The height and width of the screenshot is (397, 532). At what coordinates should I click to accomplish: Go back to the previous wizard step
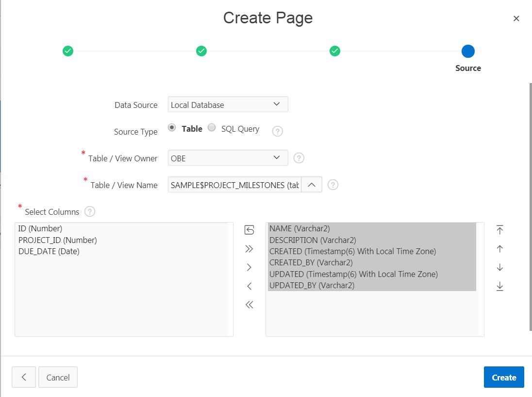click(x=24, y=377)
